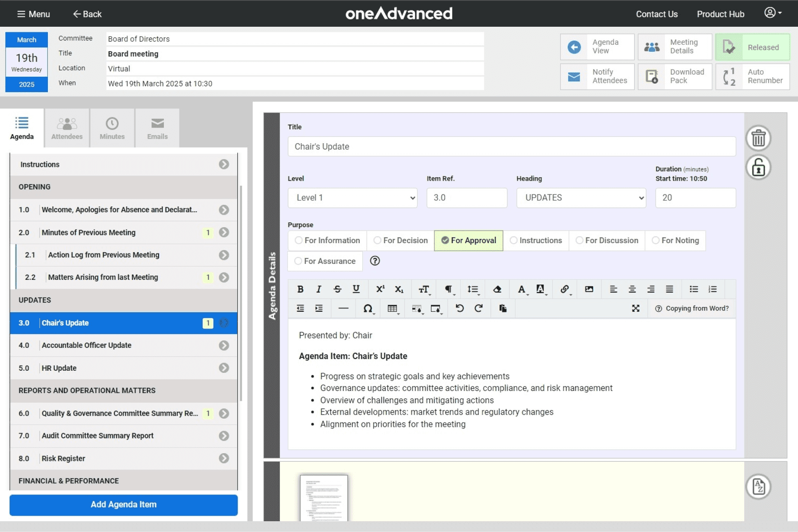This screenshot has height=532, width=798.
Task: Open the user account menu dropdown
Action: click(x=773, y=13)
